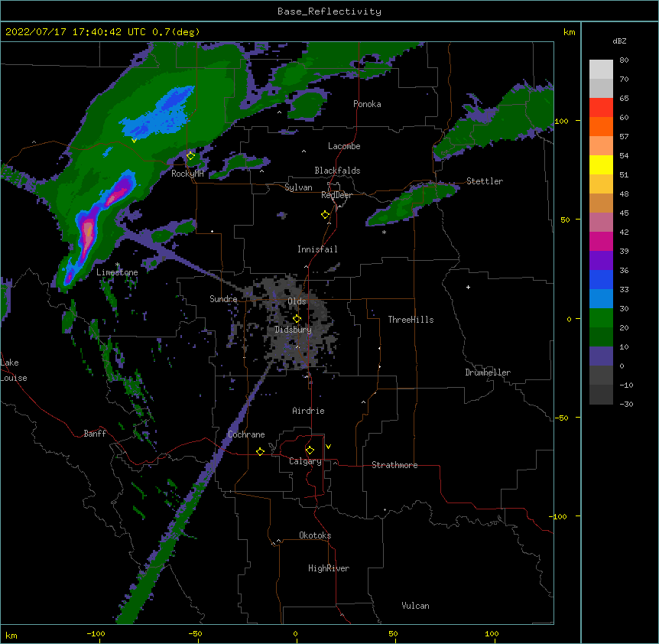This screenshot has height=644, width=659.
Task: Pick the red 60-65 dBZ legend swatch
Action: (x=601, y=108)
